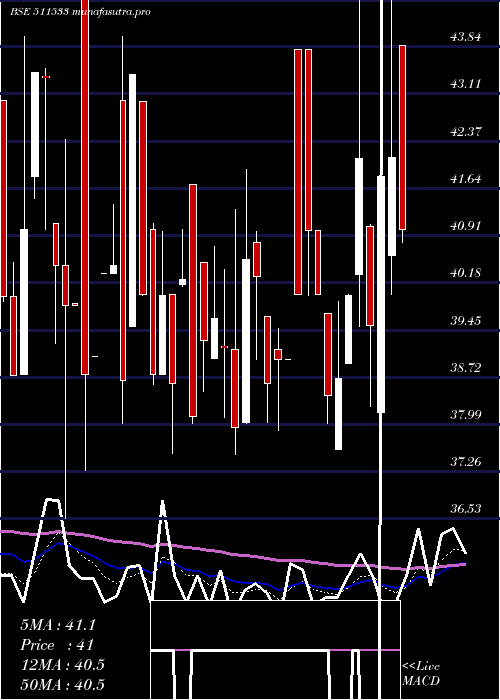Click the 5MA : 41.1 readout

click(58, 625)
